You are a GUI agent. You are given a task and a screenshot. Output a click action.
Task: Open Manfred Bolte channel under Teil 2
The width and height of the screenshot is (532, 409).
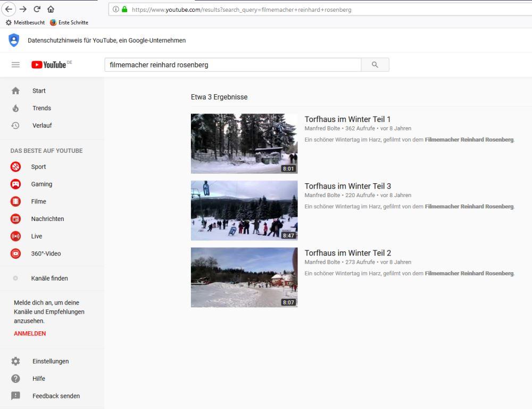point(322,262)
